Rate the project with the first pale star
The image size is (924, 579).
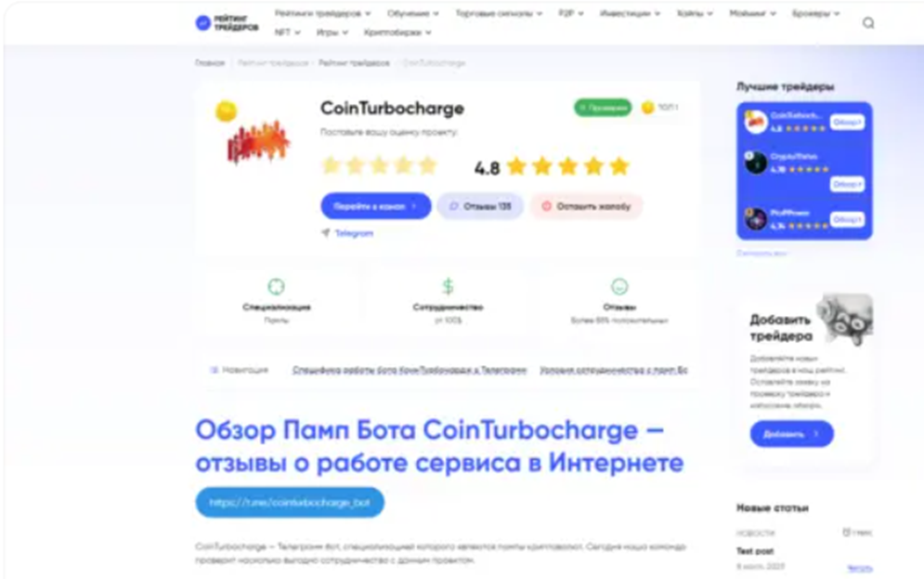click(x=332, y=165)
